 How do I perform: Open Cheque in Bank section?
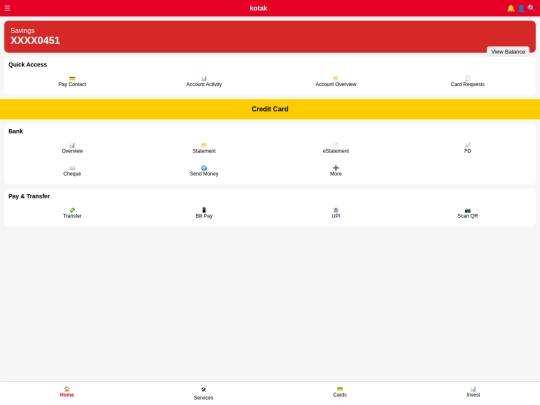pos(72,171)
